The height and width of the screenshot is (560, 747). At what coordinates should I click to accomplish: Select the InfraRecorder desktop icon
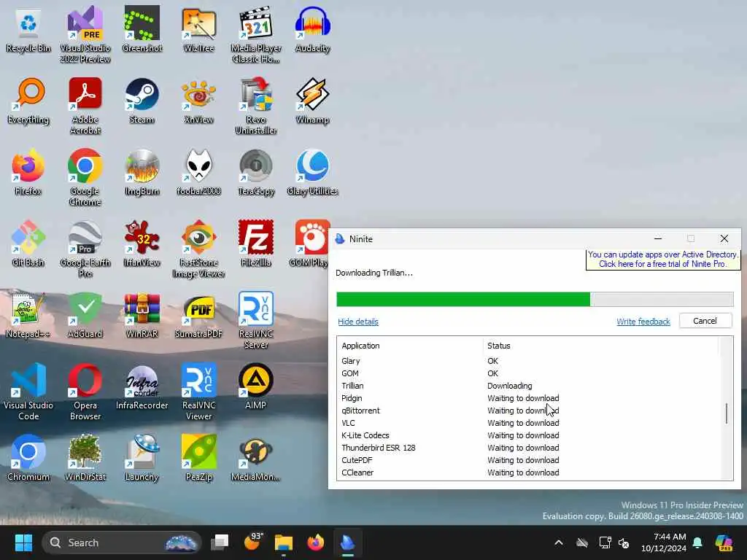point(142,387)
